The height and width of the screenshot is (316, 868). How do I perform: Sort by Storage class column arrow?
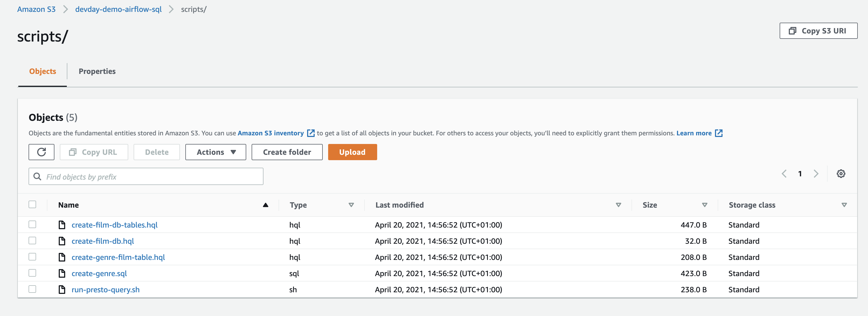pyautogui.click(x=844, y=205)
